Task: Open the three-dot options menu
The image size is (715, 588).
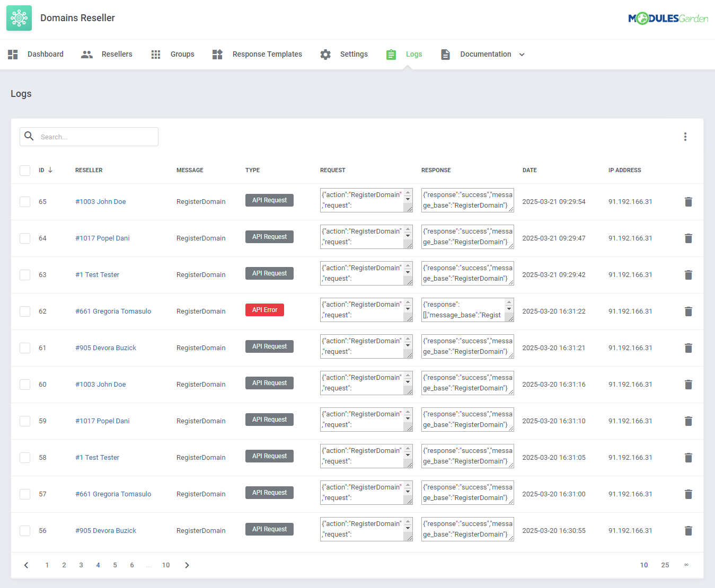Action: click(x=685, y=136)
